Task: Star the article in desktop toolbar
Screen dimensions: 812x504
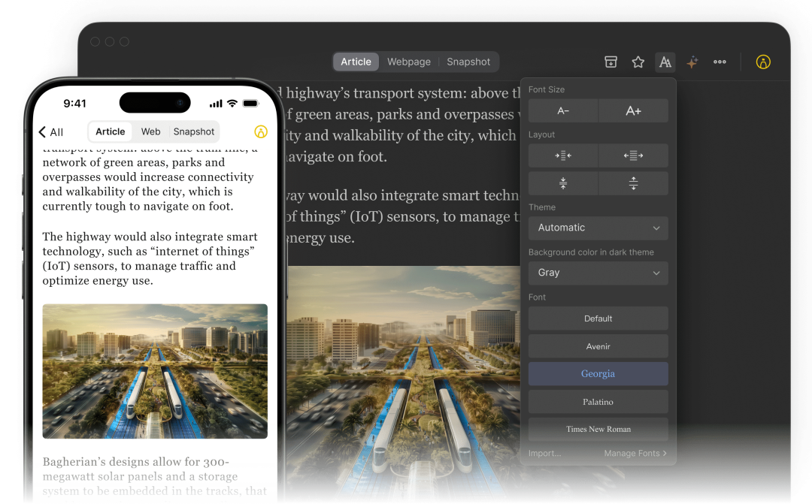Action: (x=638, y=62)
